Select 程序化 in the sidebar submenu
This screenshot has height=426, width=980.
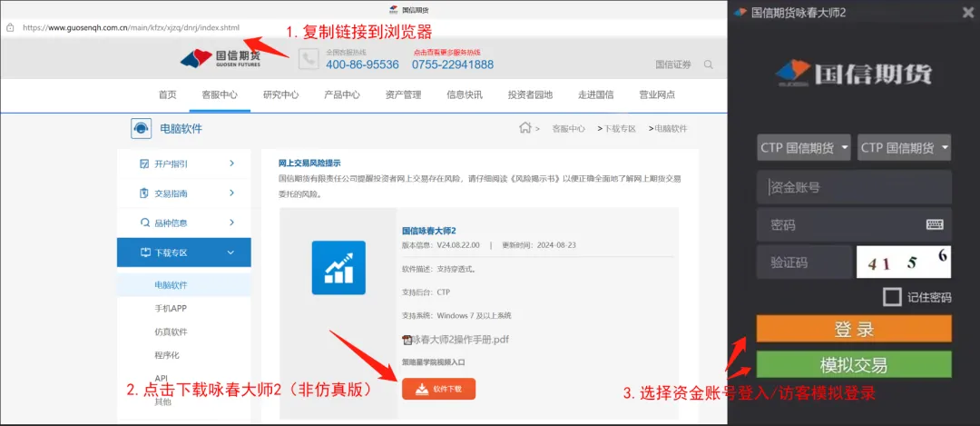coord(167,354)
